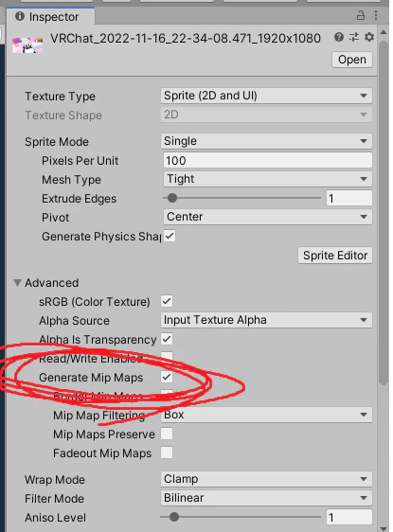Click the Inspector lock icon

coord(361,15)
